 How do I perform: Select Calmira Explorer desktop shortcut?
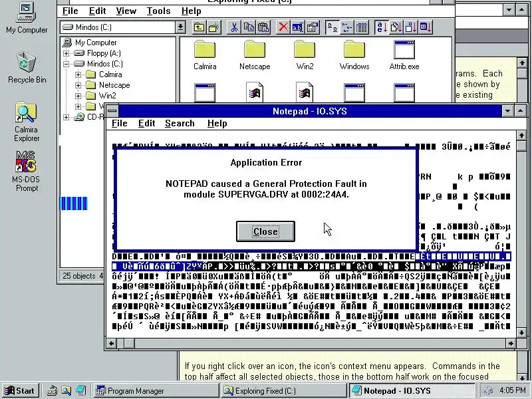[x=27, y=122]
